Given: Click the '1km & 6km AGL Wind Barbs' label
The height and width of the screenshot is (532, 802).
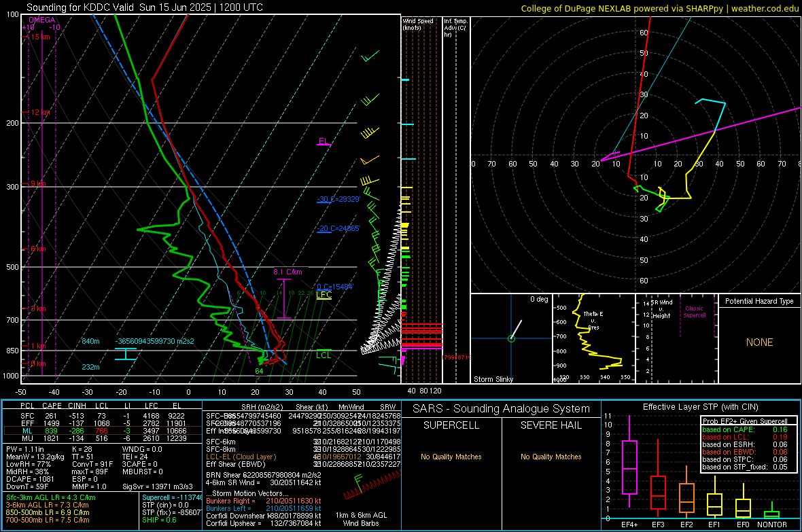Looking at the screenshot, I should [x=361, y=519].
